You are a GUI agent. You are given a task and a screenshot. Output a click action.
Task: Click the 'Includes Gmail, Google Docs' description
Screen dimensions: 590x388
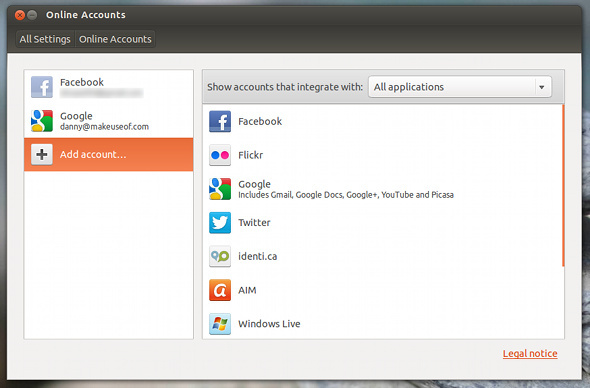(346, 195)
